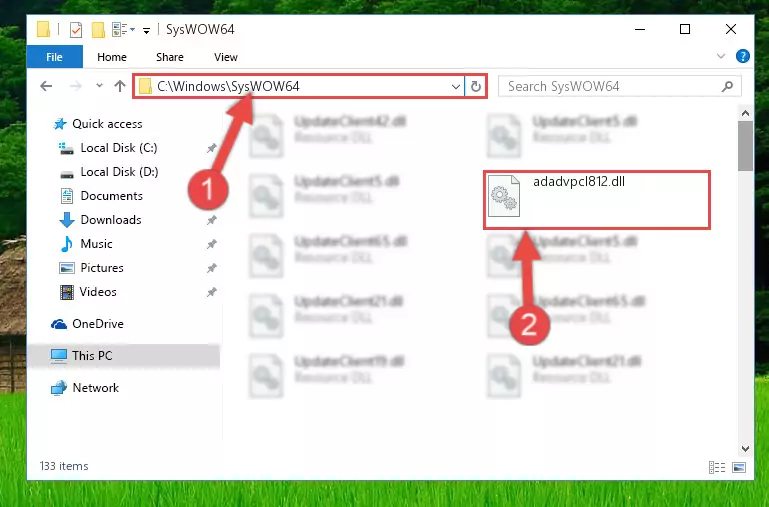
Task: Click the scrollbar up arrow
Action: (745, 113)
